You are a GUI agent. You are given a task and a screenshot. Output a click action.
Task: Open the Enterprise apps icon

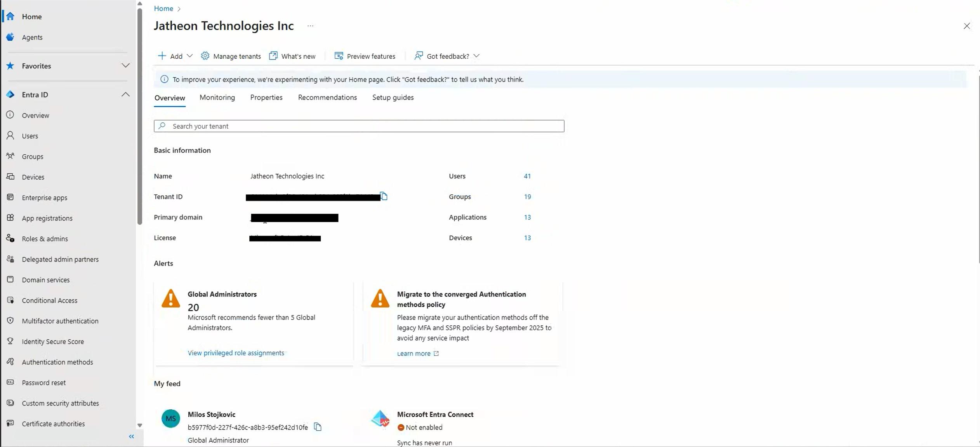click(x=10, y=197)
